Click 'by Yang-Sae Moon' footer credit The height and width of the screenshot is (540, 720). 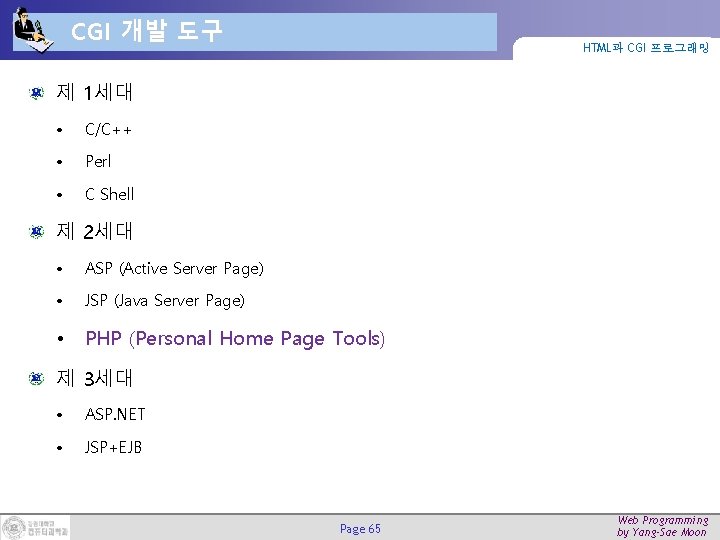tap(661, 533)
